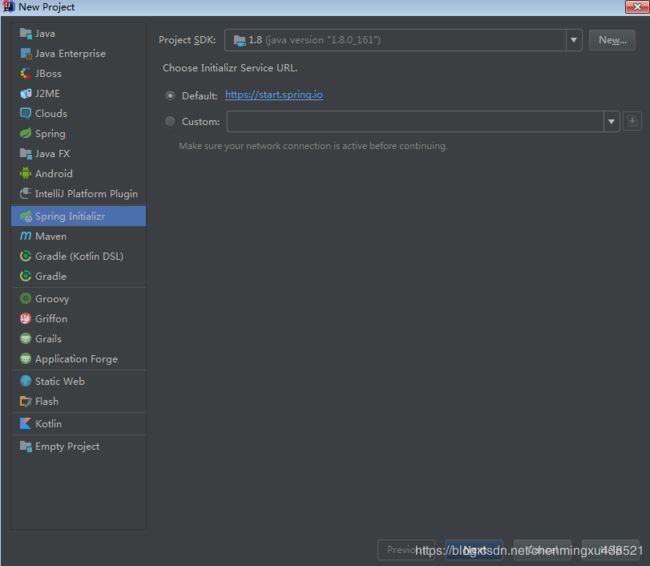This screenshot has height=566, width=650.
Task: Select the Gradle (Kotlin DSL) icon
Action: tap(26, 256)
